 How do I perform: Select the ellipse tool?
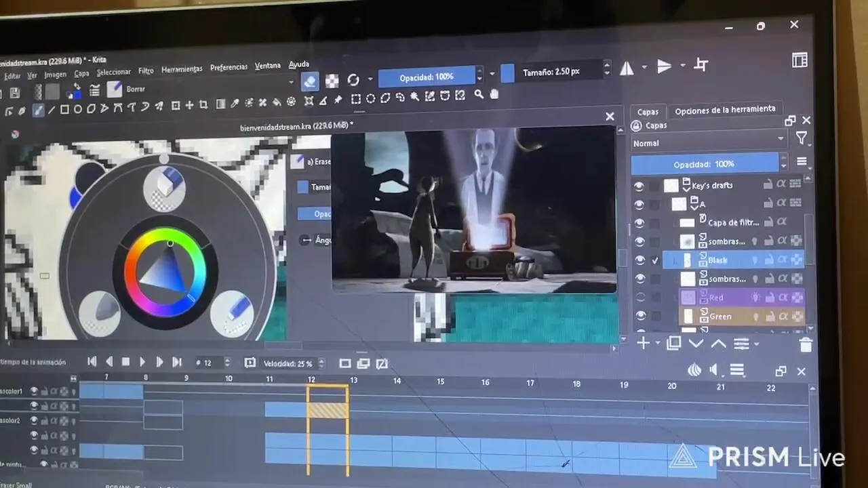click(78, 109)
